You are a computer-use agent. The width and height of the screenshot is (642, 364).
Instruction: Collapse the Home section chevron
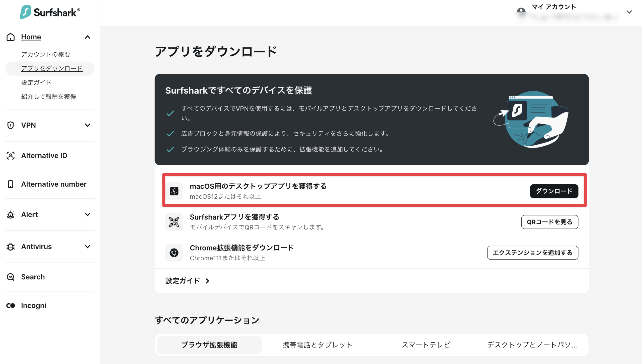pyautogui.click(x=88, y=37)
